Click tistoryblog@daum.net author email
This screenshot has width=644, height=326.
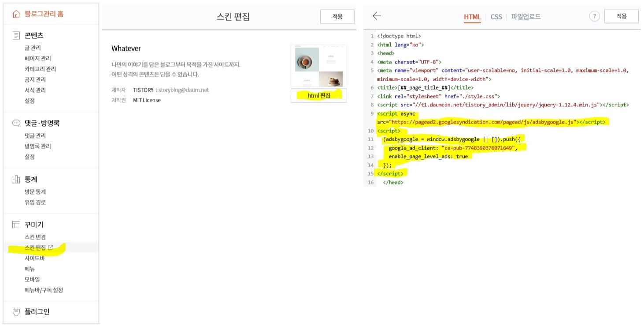(182, 90)
